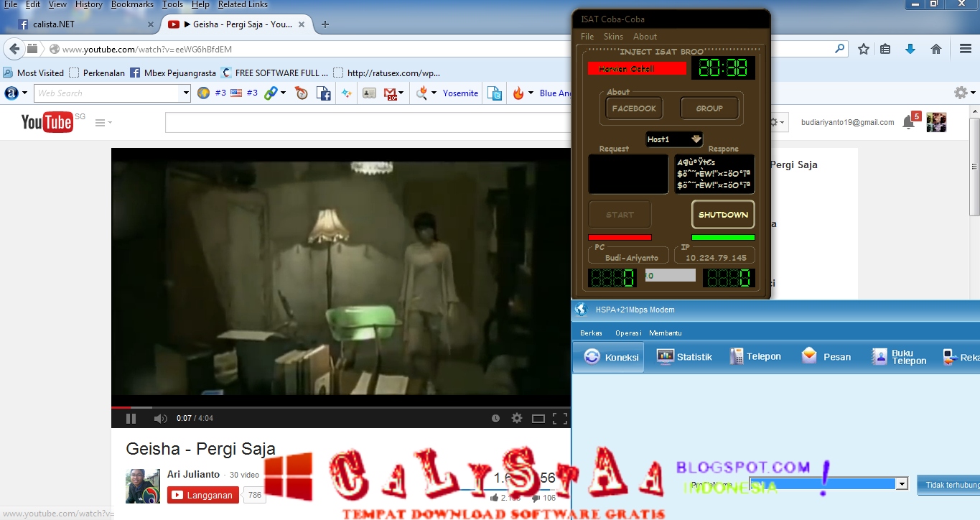Viewport: 980px width, 520px height.
Task: Open the toolbar options gear dropdown
Action: (965, 93)
